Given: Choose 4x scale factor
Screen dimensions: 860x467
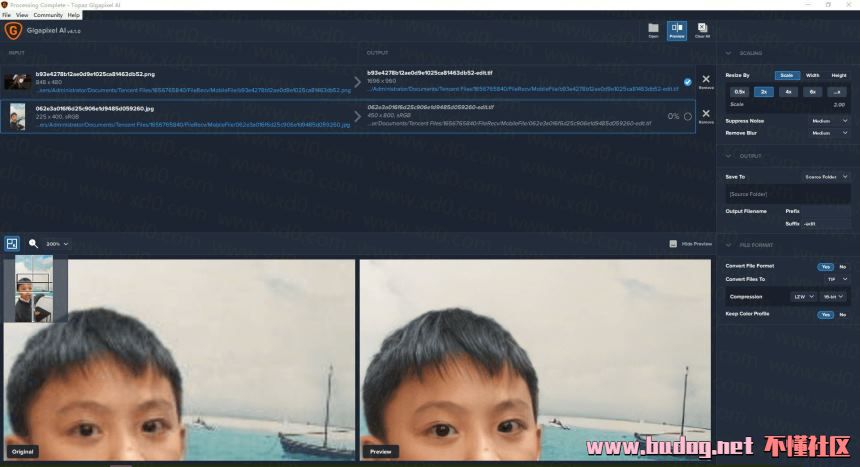Looking at the screenshot, I should [788, 92].
